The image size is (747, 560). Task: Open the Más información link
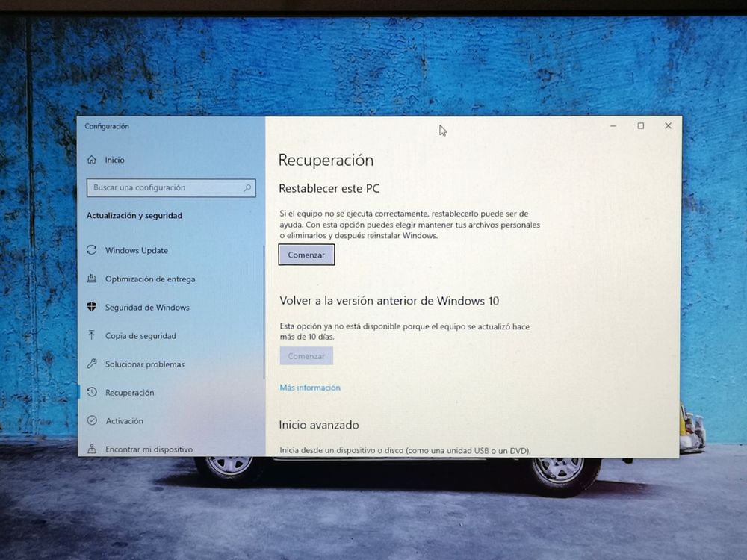pos(310,388)
